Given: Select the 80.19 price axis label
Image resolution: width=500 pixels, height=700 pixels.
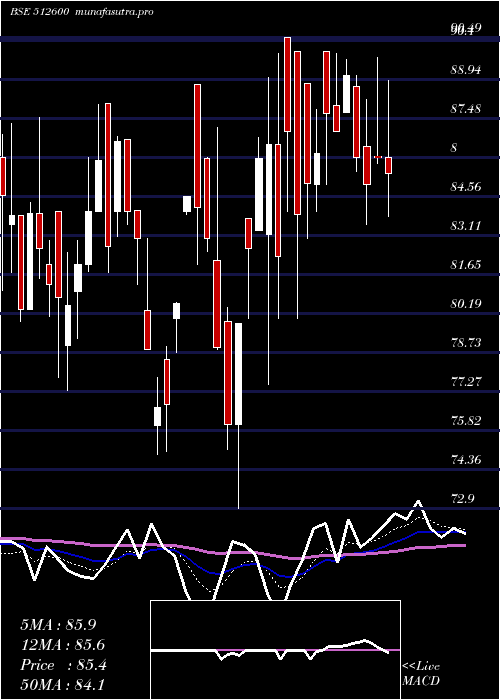Looking at the screenshot, I should coord(466,304).
